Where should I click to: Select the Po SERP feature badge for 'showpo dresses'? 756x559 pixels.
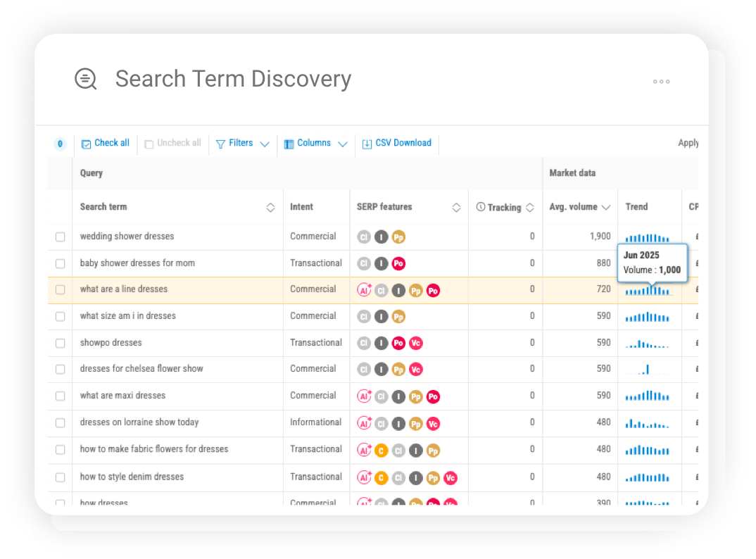tap(398, 343)
